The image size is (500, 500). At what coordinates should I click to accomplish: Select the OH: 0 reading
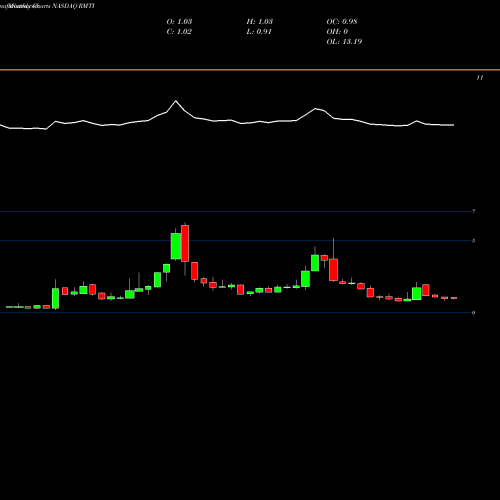[x=337, y=32]
